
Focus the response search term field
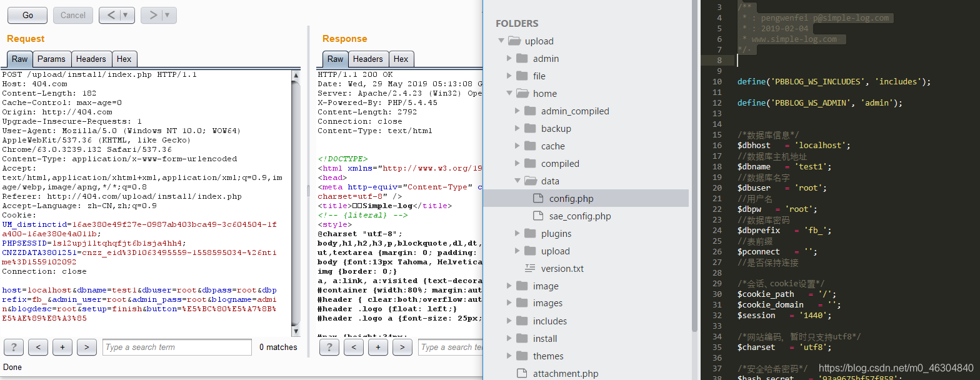point(451,347)
